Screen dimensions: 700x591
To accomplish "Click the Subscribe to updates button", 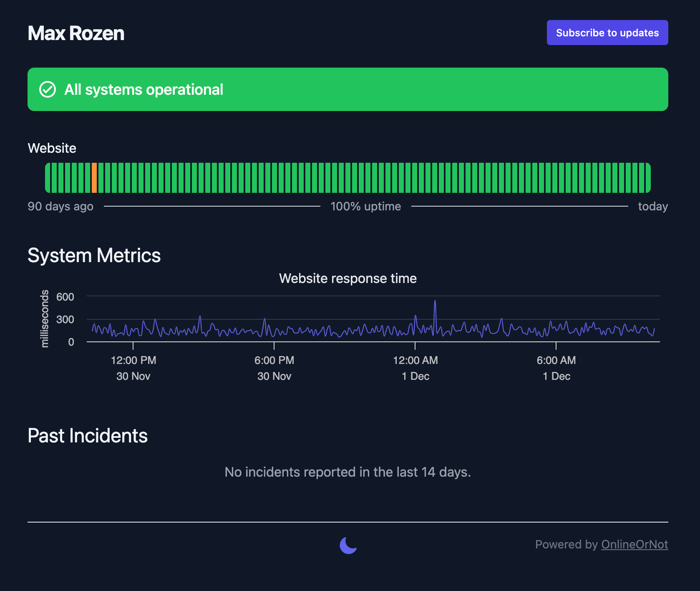I will click(x=607, y=32).
